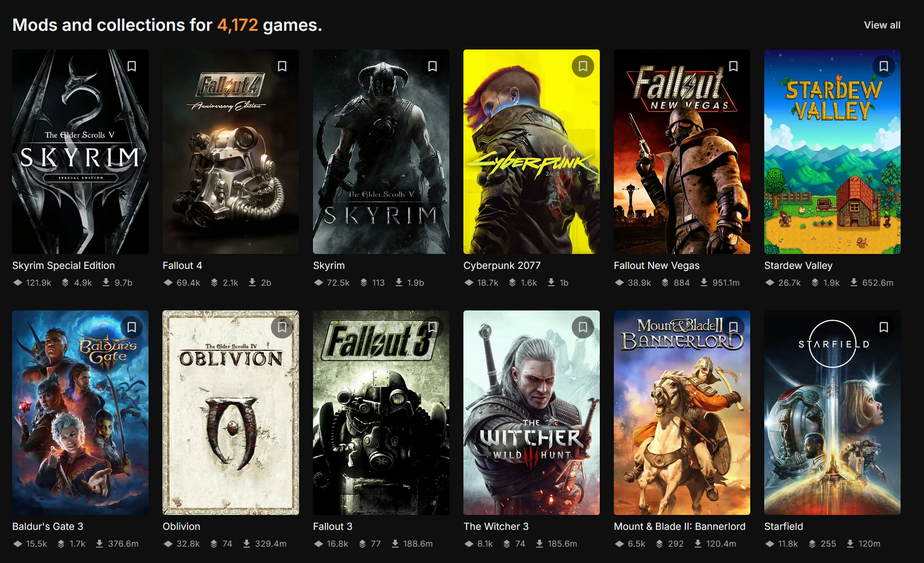Click the original Skyrim cover thumbnail

pyautogui.click(x=381, y=159)
